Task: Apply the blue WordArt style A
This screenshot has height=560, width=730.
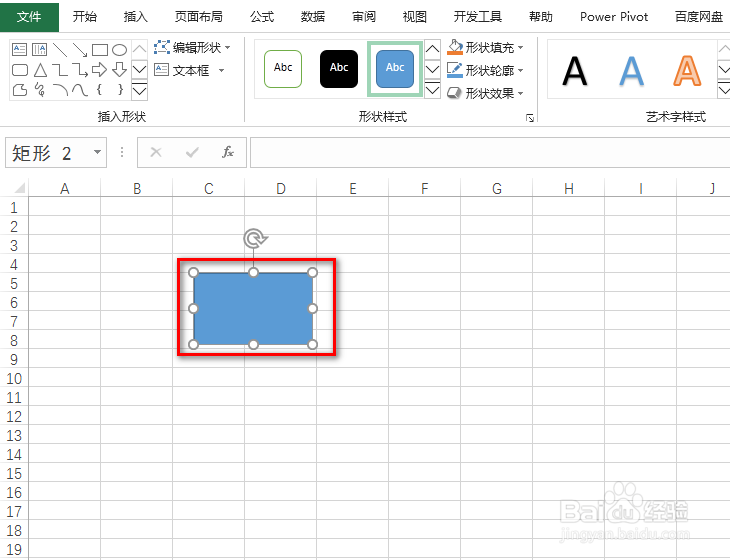Action: [x=631, y=71]
